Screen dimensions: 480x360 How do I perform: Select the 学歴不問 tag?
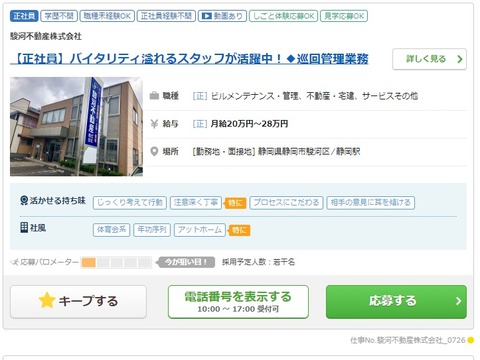(59, 16)
